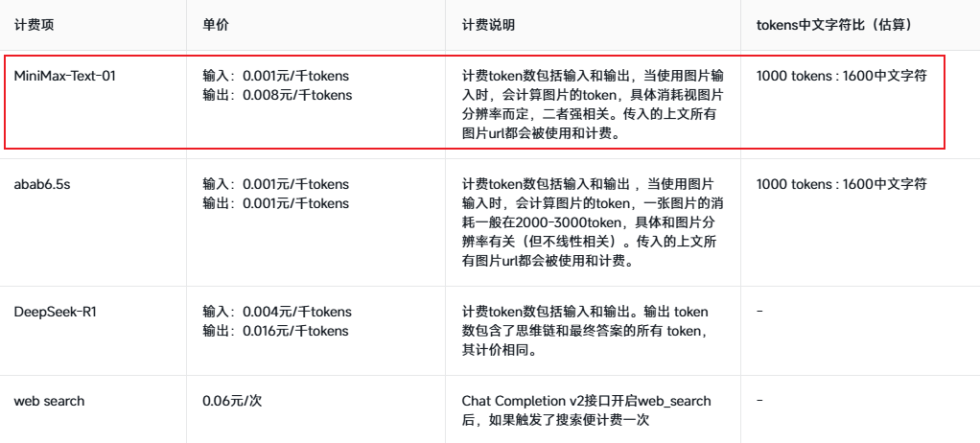This screenshot has width=980, height=443.
Task: Click MiniMax-Text-01 input price 0.001元/千tokens
Action: pyautogui.click(x=275, y=75)
